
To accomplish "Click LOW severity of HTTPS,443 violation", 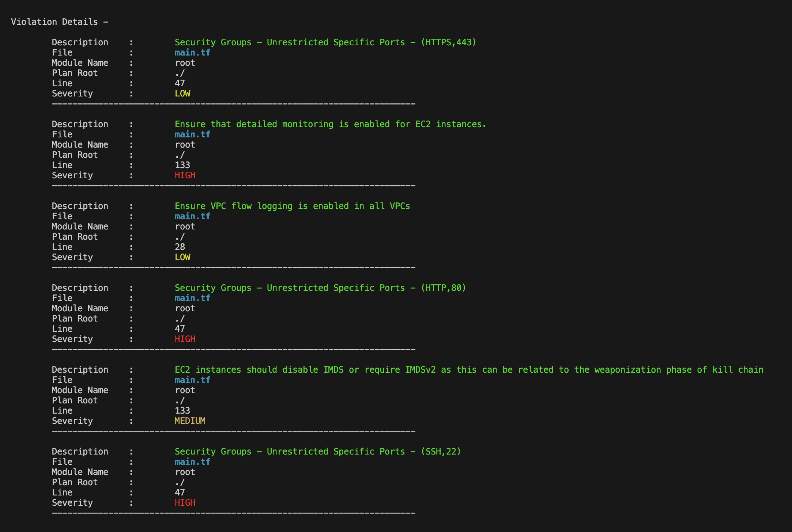I will pos(182,94).
